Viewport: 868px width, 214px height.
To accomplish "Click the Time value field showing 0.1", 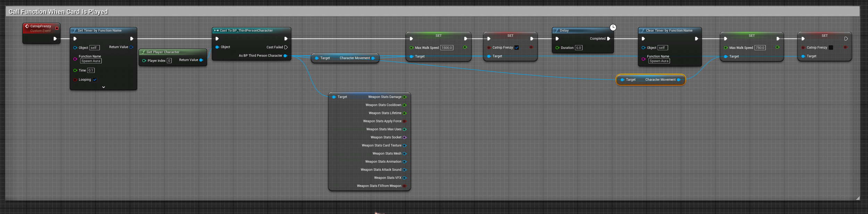I will (x=91, y=70).
